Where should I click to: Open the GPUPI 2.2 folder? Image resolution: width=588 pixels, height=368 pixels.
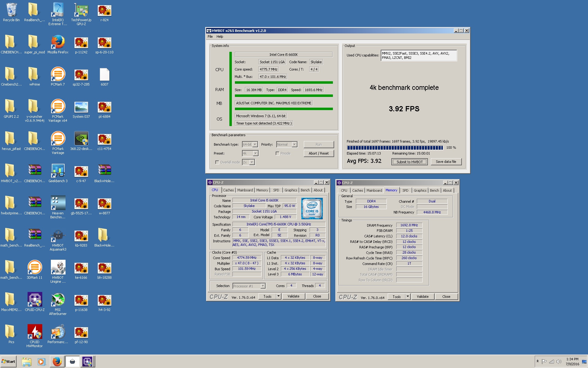(x=11, y=109)
